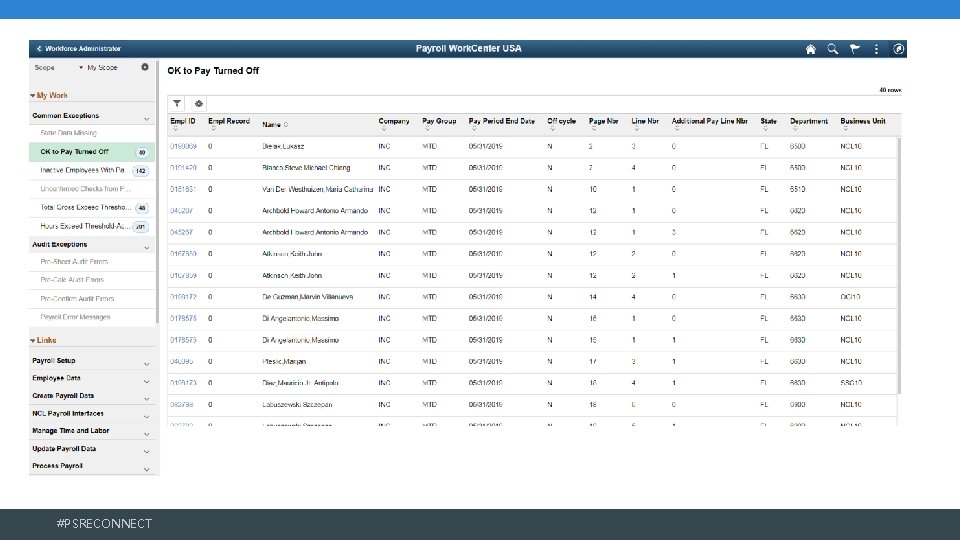Open the notifications flag icon

pos(855,49)
